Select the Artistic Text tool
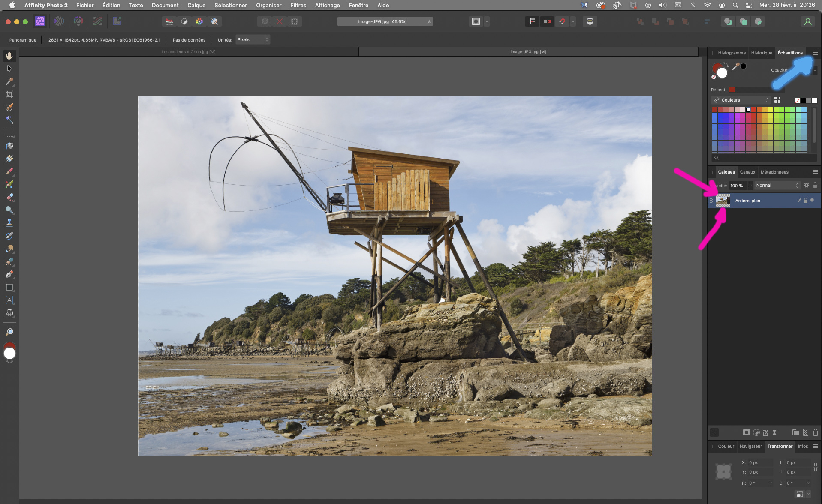Image resolution: width=822 pixels, height=504 pixels. click(x=9, y=300)
